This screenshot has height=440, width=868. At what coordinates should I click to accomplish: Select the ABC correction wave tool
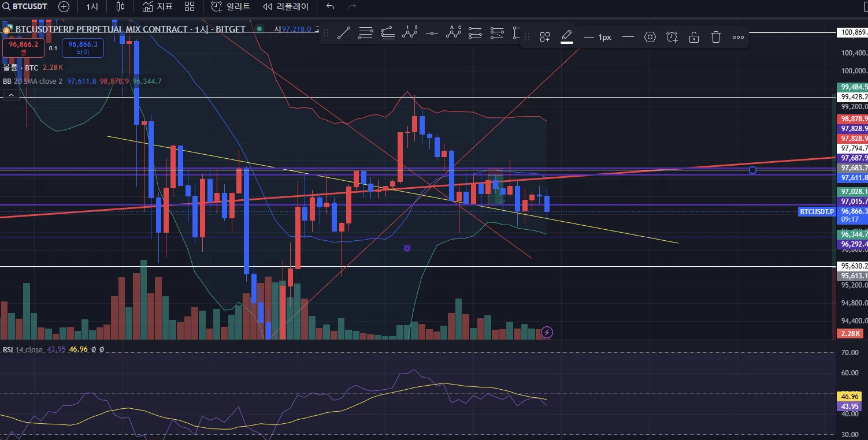pyautogui.click(x=454, y=33)
